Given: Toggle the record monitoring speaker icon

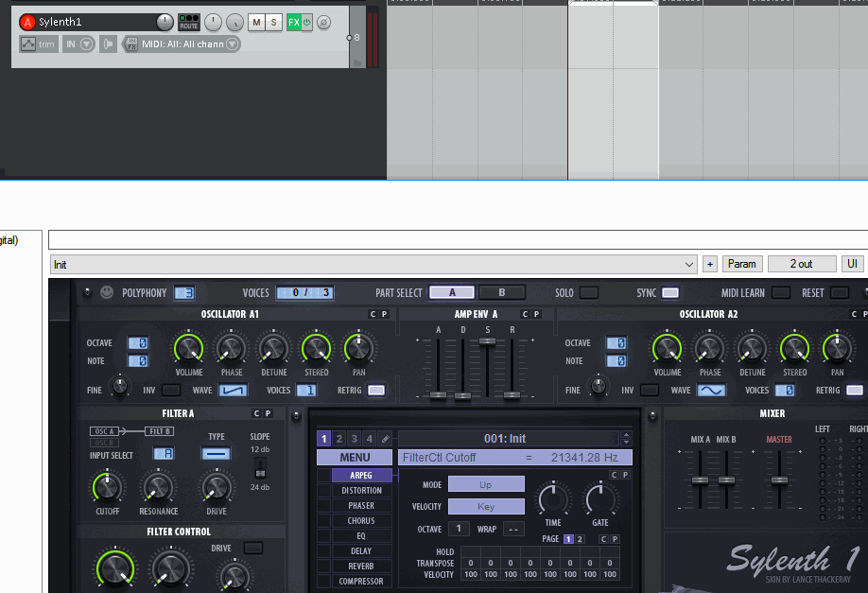Looking at the screenshot, I should [x=109, y=44].
